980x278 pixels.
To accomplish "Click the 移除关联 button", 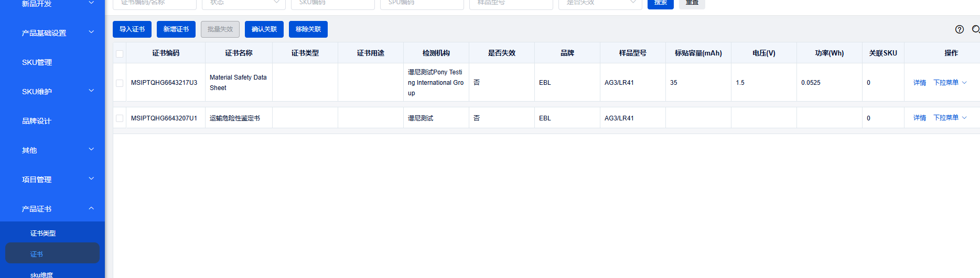I will click(308, 29).
